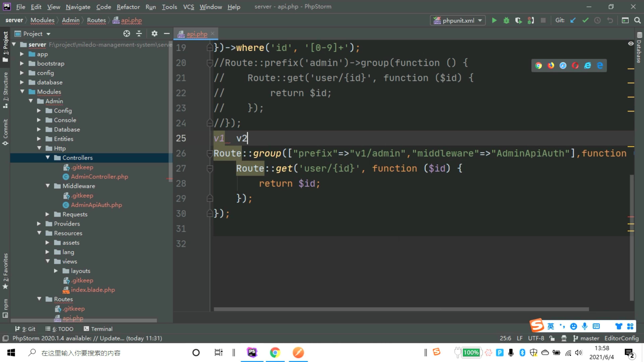
Task: Click Git commit checkmark icon
Action: coord(585,20)
